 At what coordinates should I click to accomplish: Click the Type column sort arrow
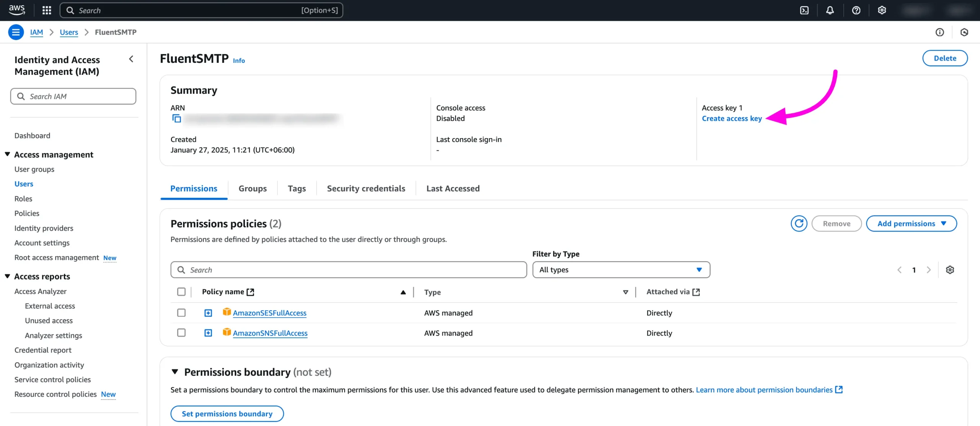626,292
